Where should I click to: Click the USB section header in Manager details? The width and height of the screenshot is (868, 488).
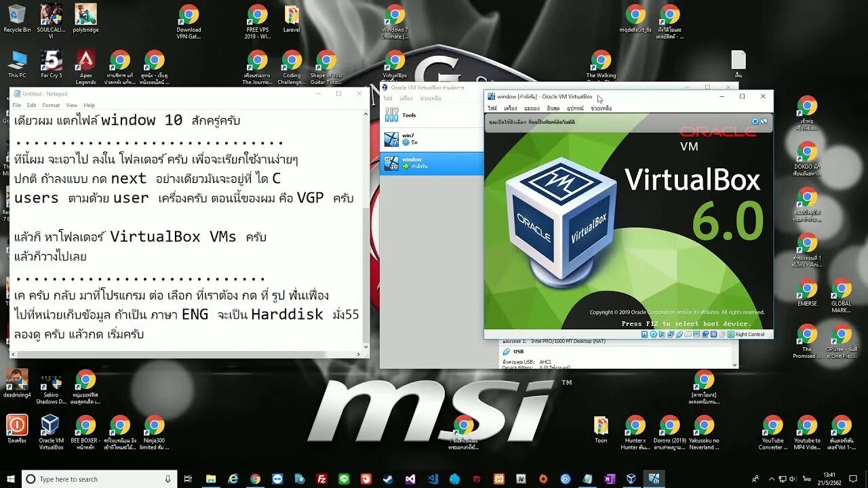[x=518, y=352]
